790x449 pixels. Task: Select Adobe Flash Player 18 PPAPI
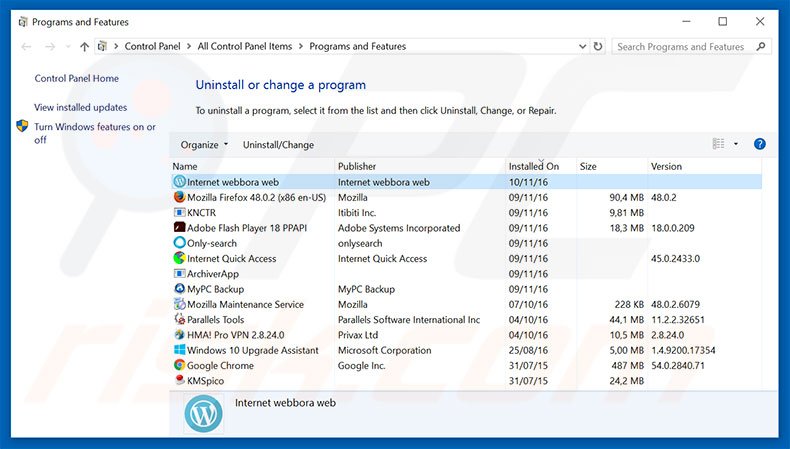coord(247,227)
